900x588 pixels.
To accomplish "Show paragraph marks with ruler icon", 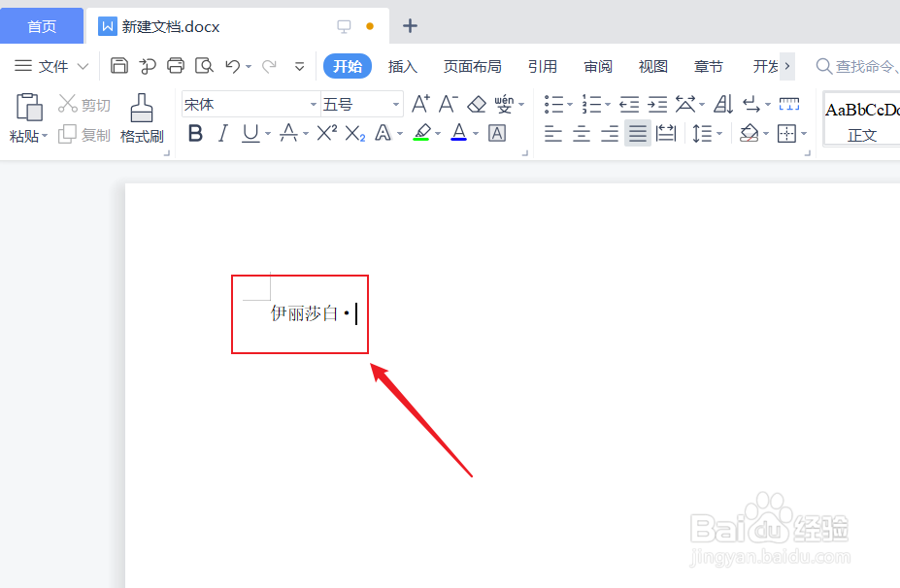I will coord(788,103).
